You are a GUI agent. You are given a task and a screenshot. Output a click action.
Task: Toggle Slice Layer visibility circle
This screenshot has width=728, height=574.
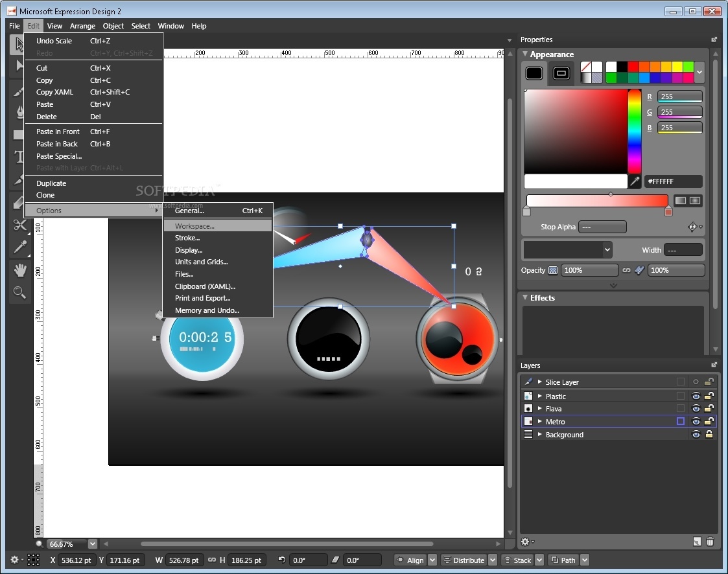696,382
